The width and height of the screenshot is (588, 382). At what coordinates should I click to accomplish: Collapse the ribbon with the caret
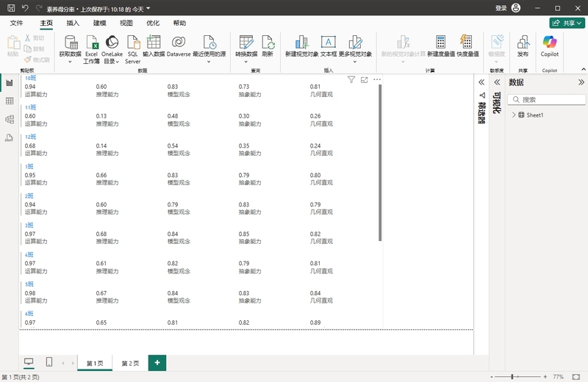coord(584,69)
